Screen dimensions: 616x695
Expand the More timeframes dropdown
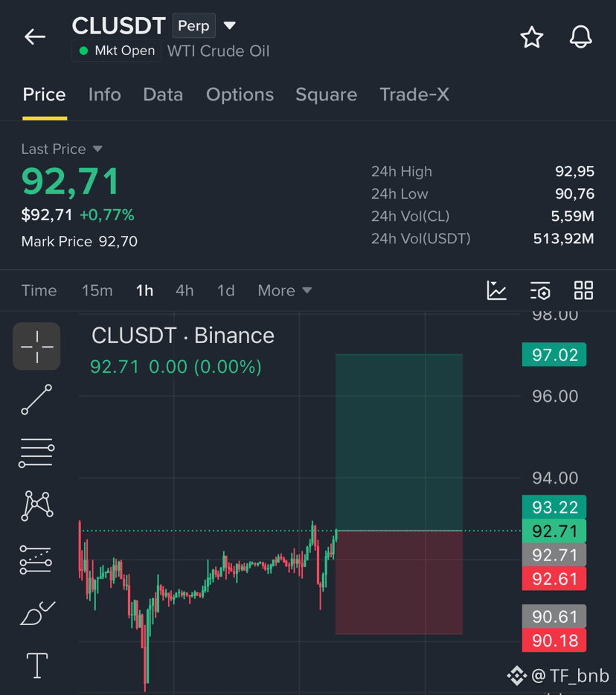(x=285, y=291)
